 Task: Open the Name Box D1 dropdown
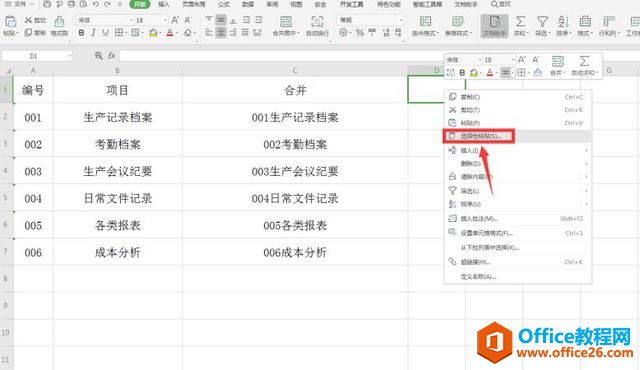coord(70,55)
